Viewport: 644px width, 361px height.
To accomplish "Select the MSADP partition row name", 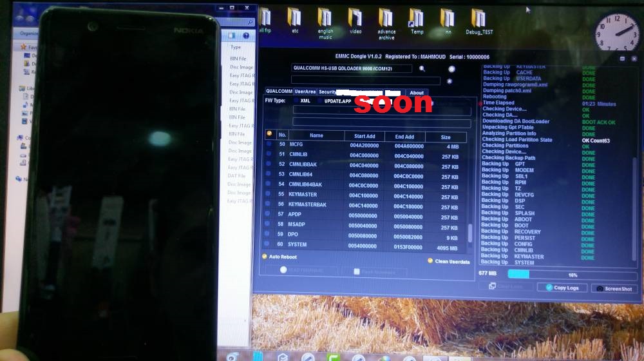I will [x=296, y=224].
